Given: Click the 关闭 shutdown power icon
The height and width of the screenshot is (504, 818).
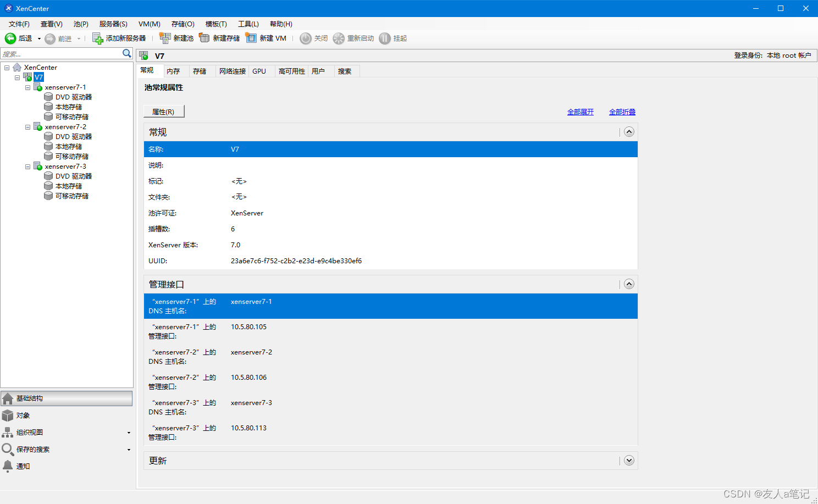Looking at the screenshot, I should pos(306,38).
